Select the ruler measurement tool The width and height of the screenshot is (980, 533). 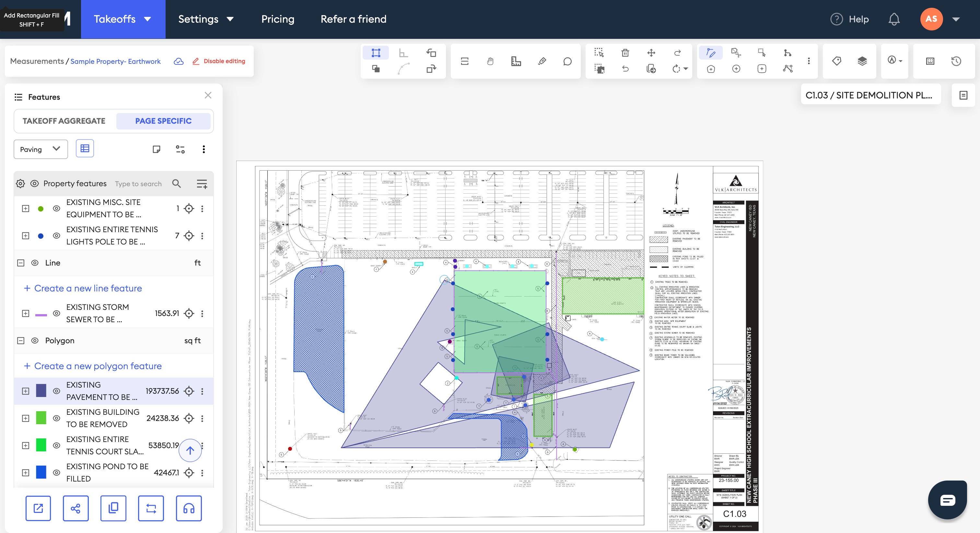point(516,61)
